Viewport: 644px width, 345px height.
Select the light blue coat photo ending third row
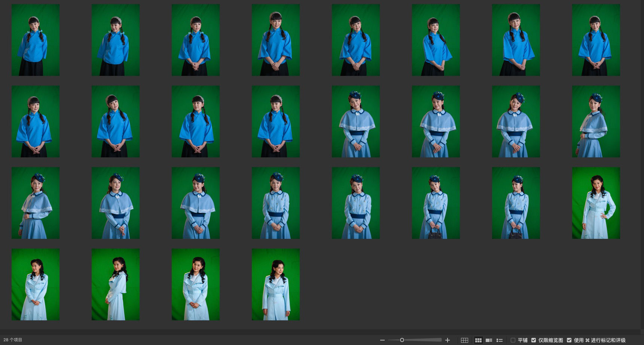596,203
